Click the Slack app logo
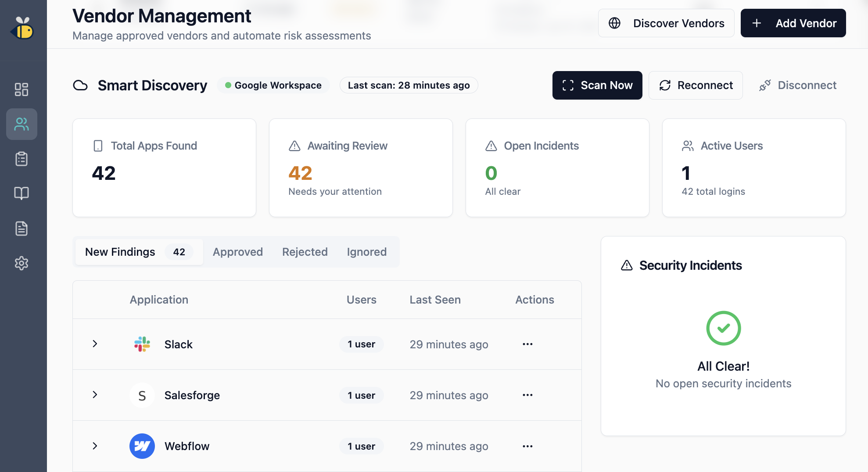 click(x=142, y=344)
